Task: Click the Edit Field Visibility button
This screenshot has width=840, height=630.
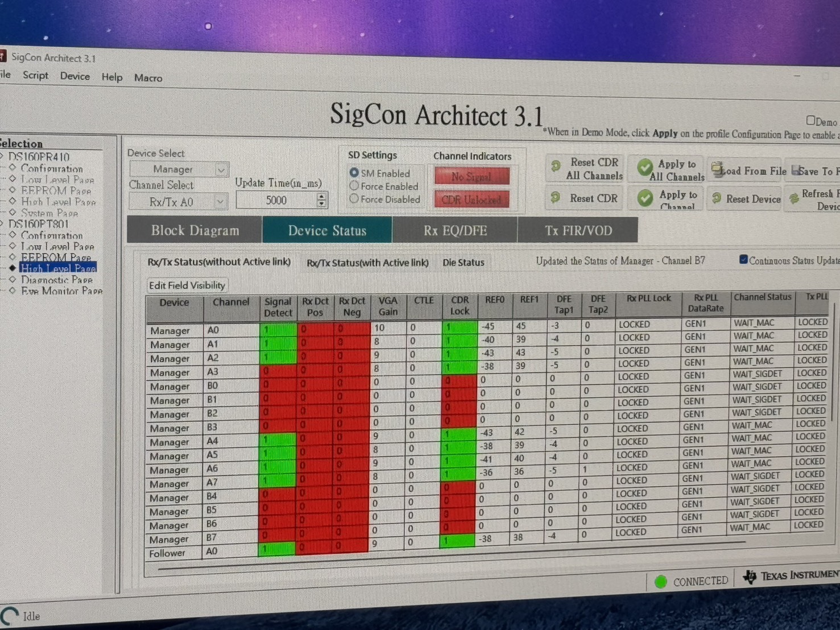Action: pyautogui.click(x=187, y=285)
